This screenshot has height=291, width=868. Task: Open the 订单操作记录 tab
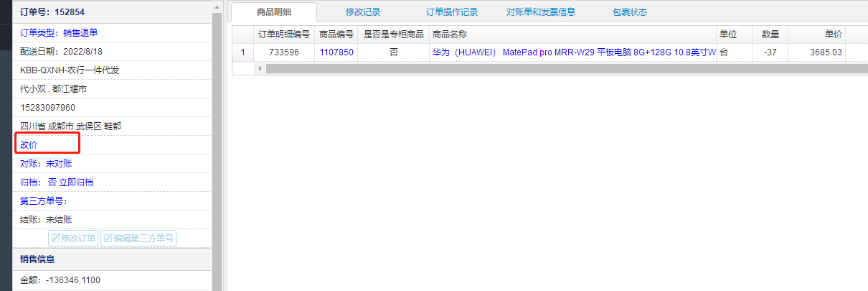pos(452,12)
